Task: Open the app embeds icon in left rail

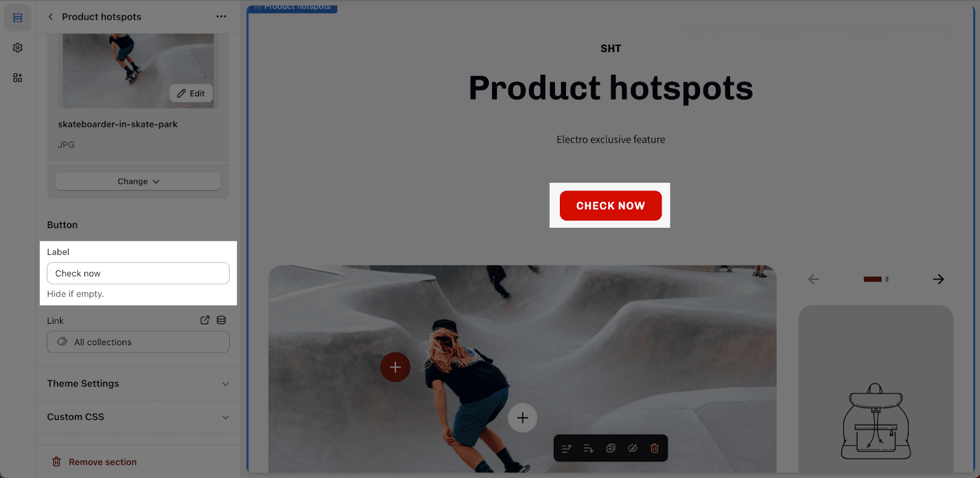Action: point(18,78)
